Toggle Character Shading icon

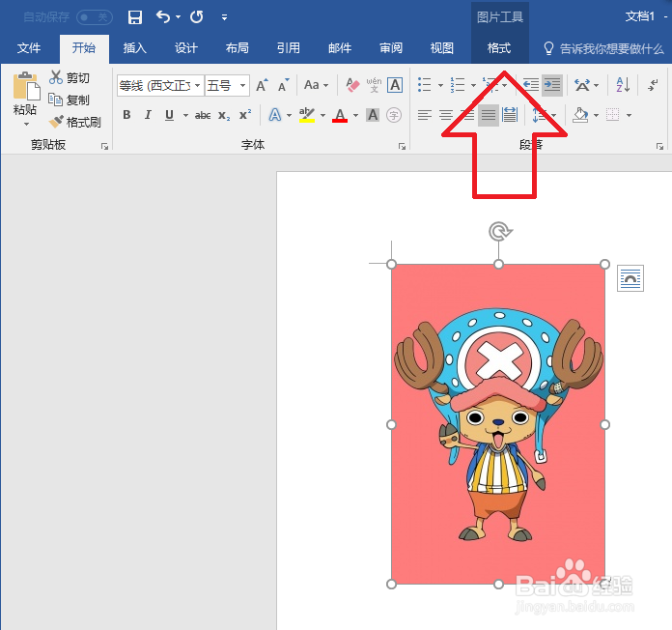[x=373, y=115]
